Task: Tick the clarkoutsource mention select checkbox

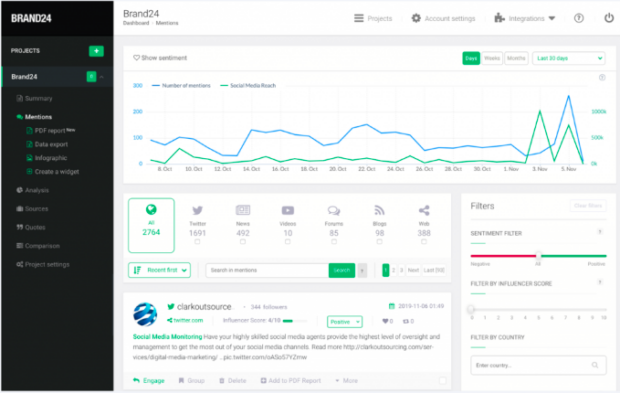Action: click(442, 380)
